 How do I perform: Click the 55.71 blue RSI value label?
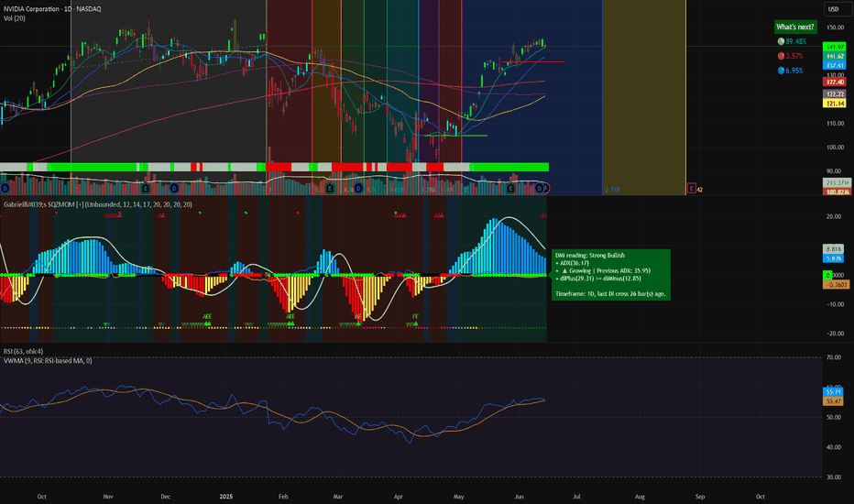833,391
